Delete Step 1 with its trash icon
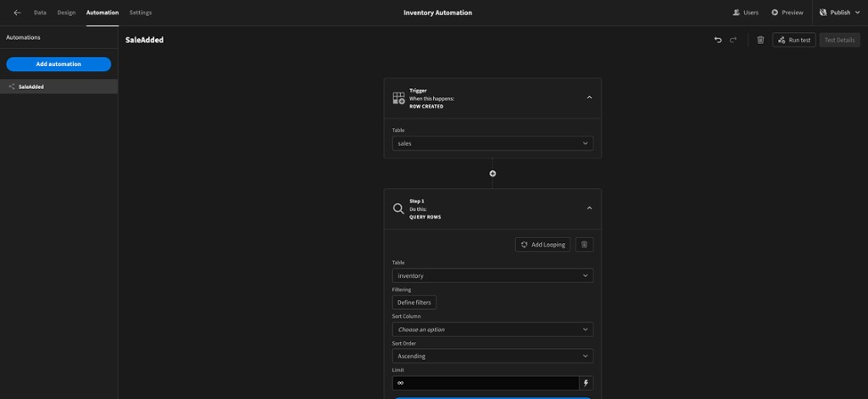The height and width of the screenshot is (399, 868). (x=584, y=245)
